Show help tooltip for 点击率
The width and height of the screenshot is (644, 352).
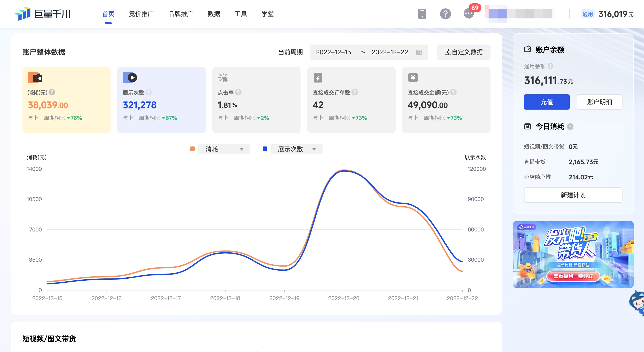(x=238, y=92)
